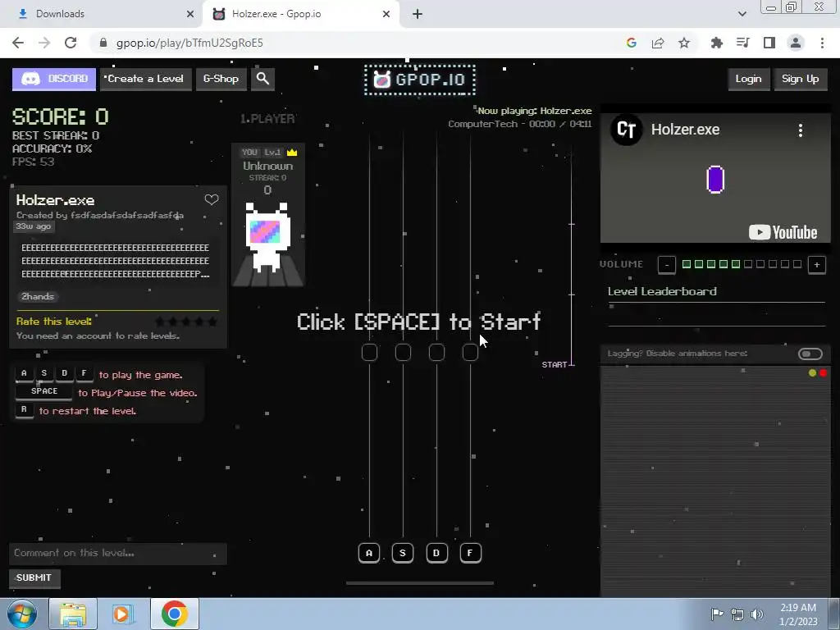Screen dimensions: 840x630
Task: Reload the page
Action: pos(71,43)
